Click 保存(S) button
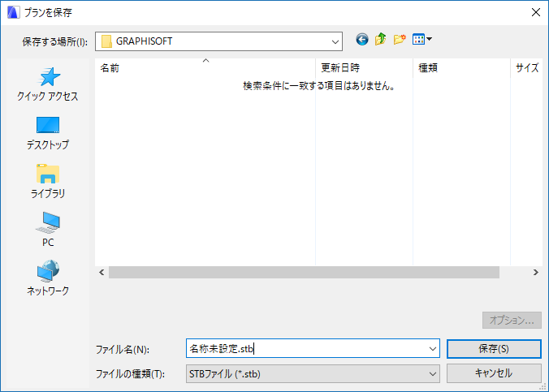The image size is (549, 392). point(494,349)
